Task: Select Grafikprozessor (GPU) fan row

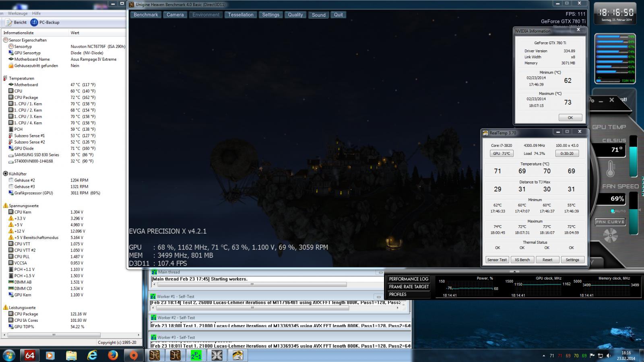Action: [x=64, y=193]
